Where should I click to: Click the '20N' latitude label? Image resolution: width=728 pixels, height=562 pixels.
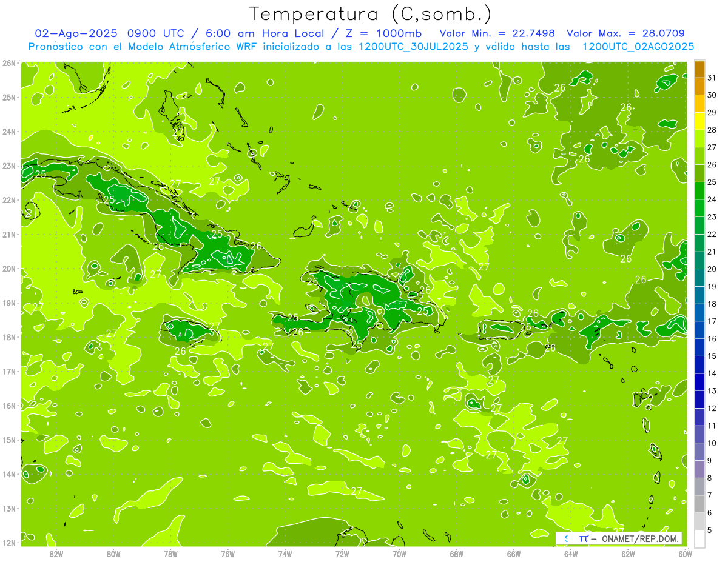9,269
